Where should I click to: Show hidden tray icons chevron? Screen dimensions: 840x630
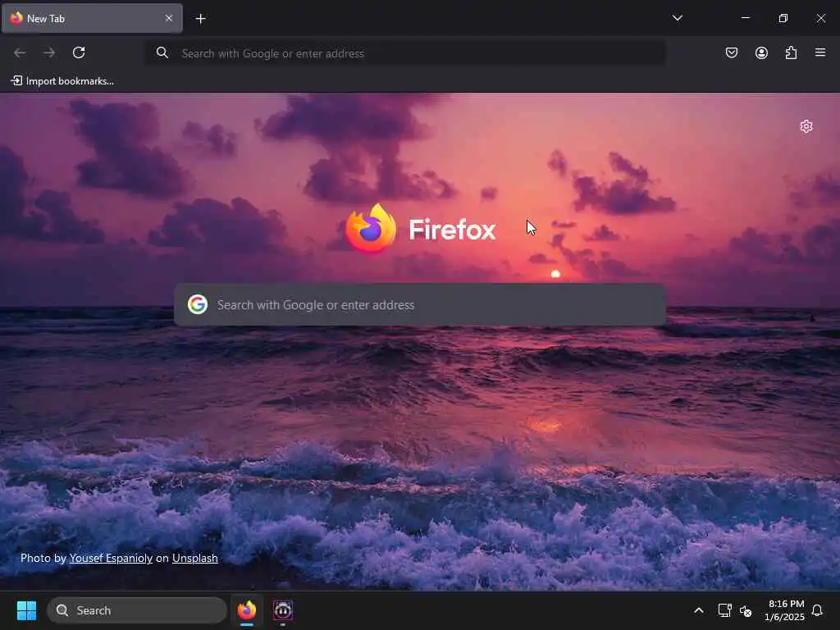[699, 610]
